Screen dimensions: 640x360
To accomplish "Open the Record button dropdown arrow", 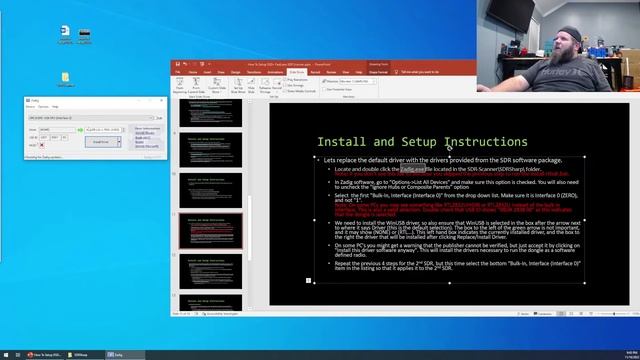I will coord(277,91).
